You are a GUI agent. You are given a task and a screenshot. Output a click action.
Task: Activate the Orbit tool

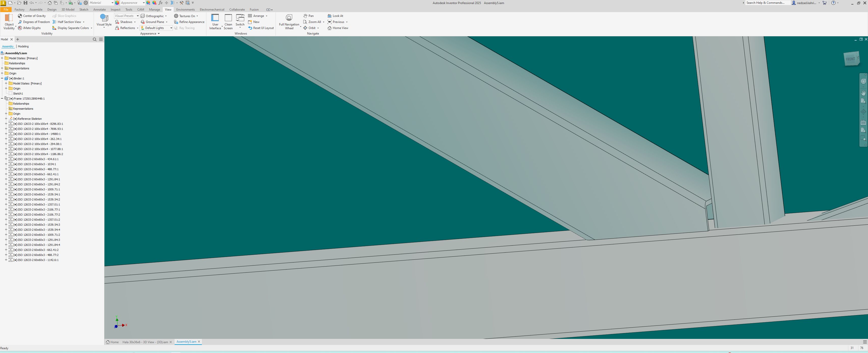(x=311, y=28)
